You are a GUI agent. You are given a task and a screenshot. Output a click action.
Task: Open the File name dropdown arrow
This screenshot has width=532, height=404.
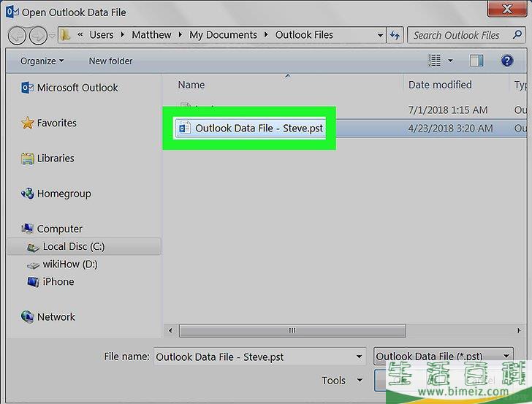coord(359,357)
